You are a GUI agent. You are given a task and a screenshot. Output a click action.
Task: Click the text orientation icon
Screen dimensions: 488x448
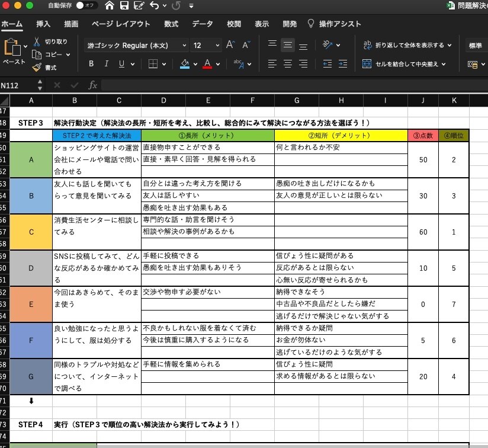pyautogui.click(x=328, y=45)
